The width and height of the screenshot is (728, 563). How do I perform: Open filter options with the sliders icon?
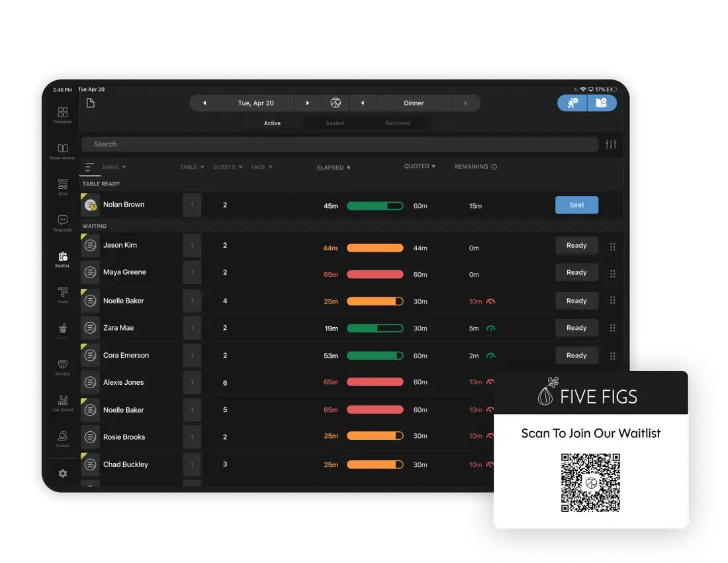point(611,144)
